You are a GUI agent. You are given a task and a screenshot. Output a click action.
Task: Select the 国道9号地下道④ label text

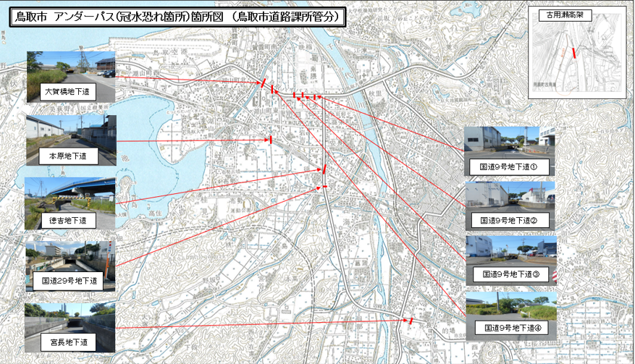tap(513, 328)
